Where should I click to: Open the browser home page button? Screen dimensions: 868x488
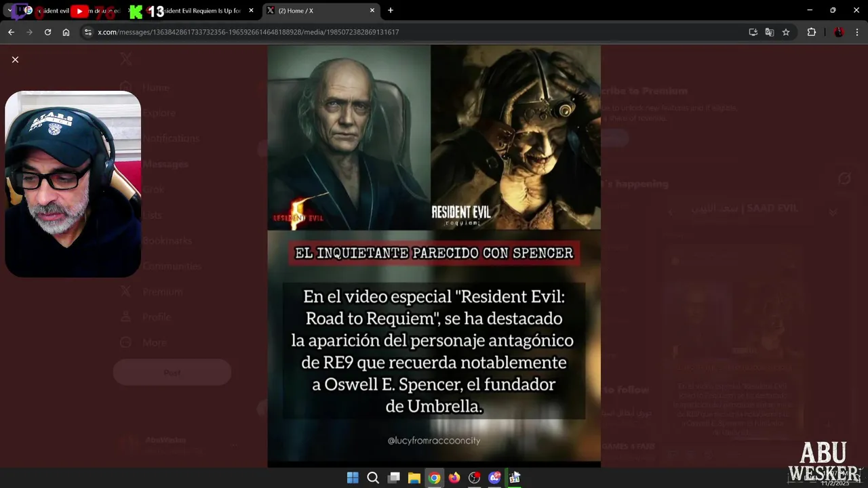(66, 32)
